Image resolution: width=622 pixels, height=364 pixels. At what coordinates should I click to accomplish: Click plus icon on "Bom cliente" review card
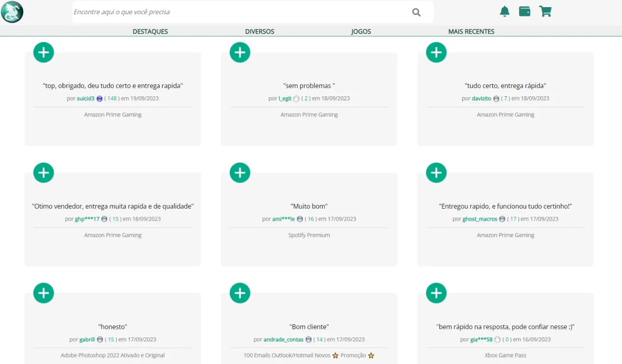pyautogui.click(x=240, y=293)
